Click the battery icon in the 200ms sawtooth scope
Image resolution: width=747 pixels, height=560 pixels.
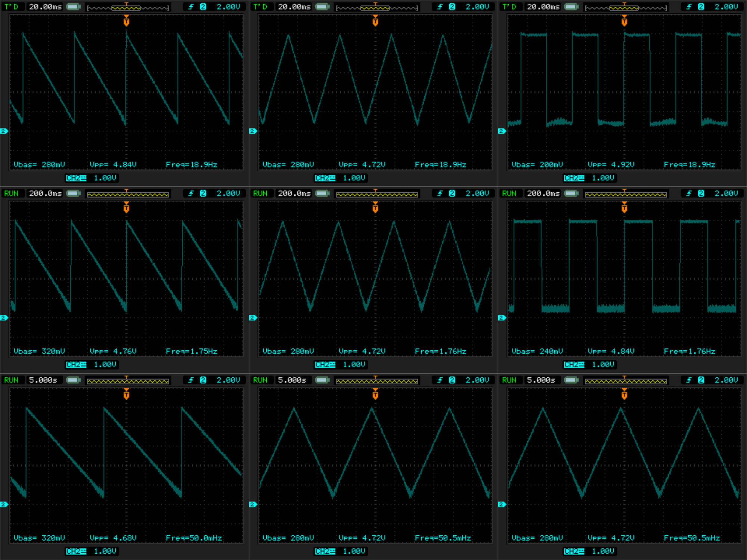(74, 193)
